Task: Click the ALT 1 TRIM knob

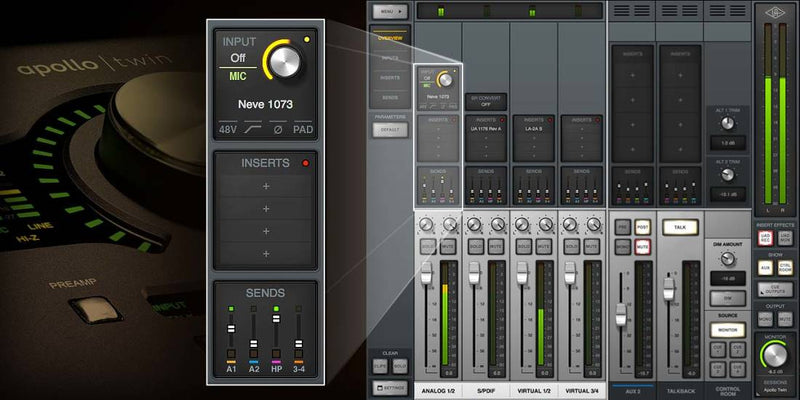Action: point(728,123)
